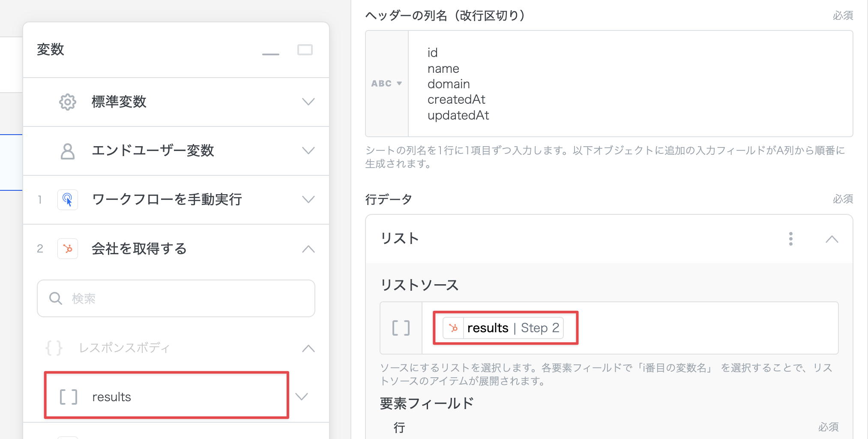The image size is (868, 439).
Task: Expand the エンドユーザー変数 section
Action: click(x=308, y=151)
